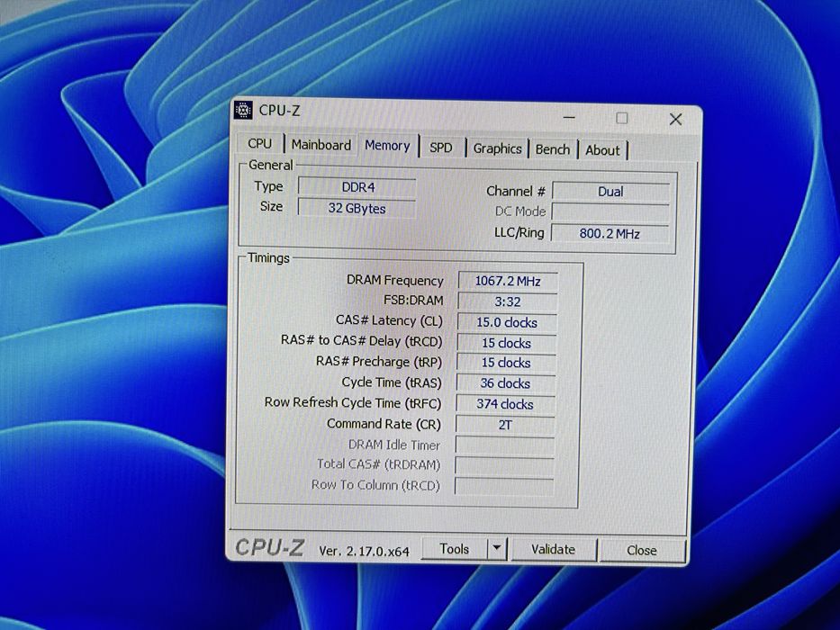Open the Graphics tab
840x630 pixels.
pos(497,148)
